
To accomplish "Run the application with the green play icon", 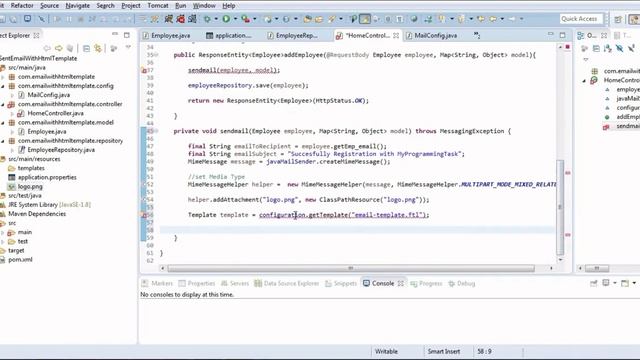I will click(226, 19).
